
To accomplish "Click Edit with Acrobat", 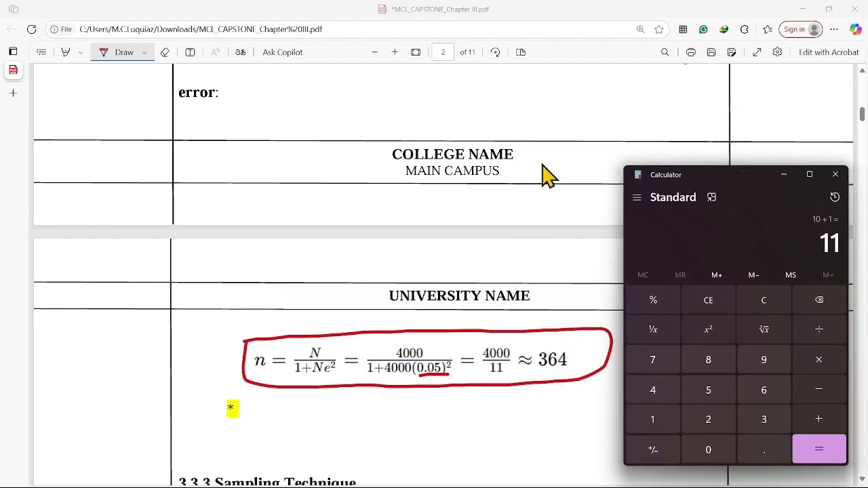I will 829,52.
